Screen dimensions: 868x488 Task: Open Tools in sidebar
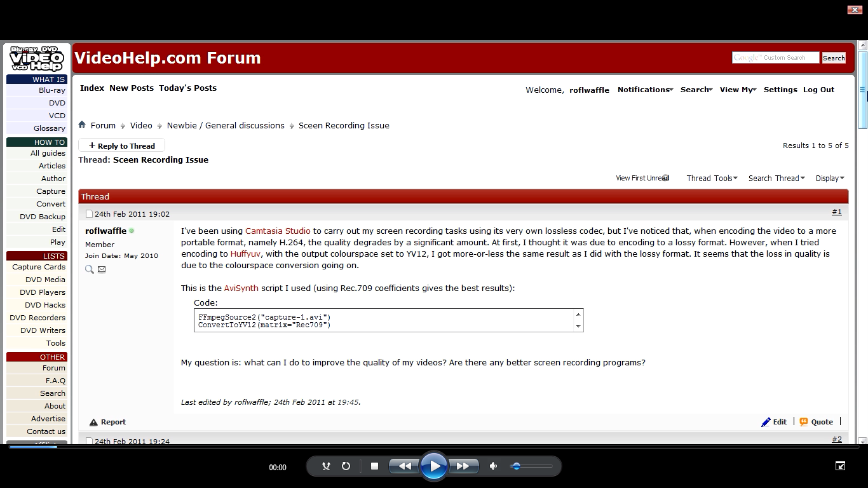pos(56,343)
